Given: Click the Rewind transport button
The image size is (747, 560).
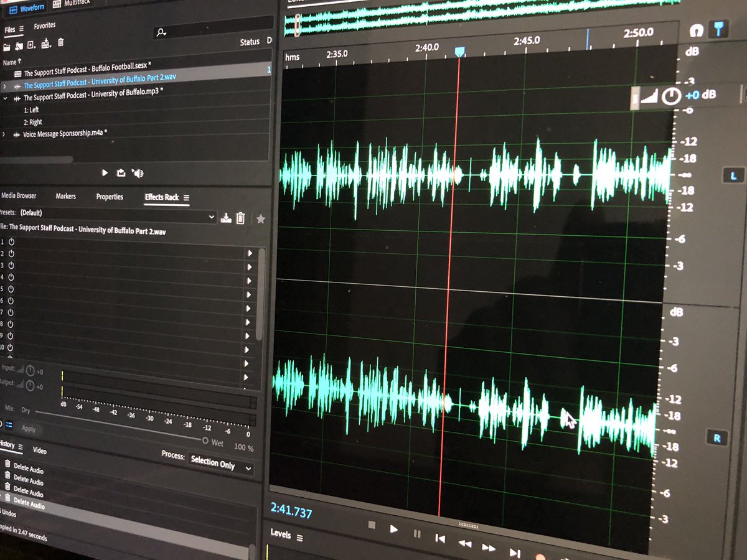Looking at the screenshot, I should tap(464, 543).
